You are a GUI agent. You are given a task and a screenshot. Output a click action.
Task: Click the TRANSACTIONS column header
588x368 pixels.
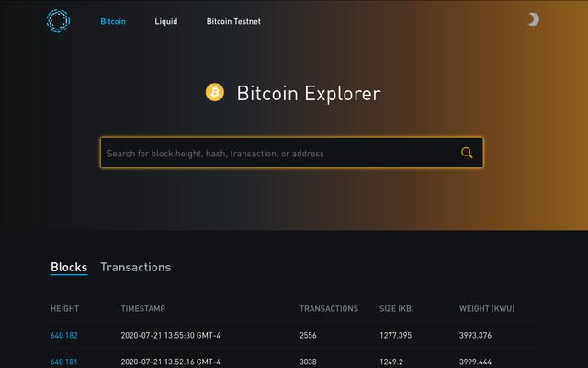[x=329, y=309]
